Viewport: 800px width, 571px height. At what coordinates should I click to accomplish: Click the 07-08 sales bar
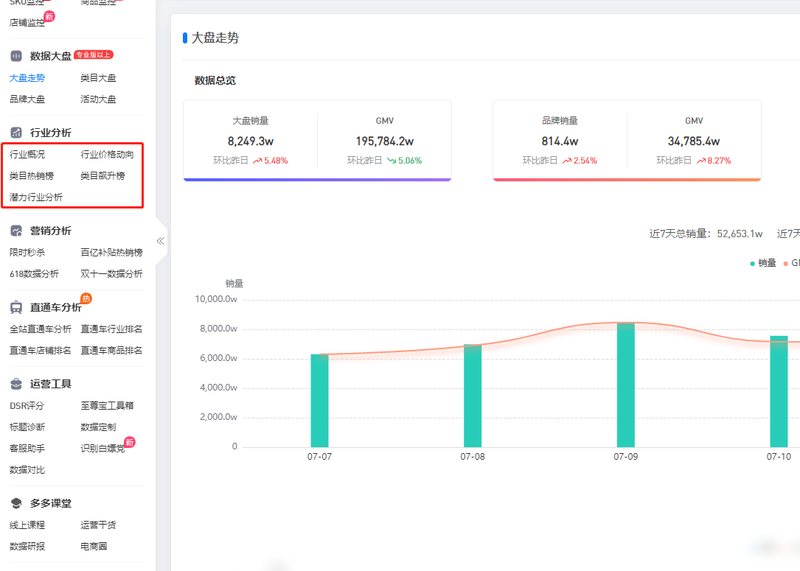pyautogui.click(x=472, y=395)
